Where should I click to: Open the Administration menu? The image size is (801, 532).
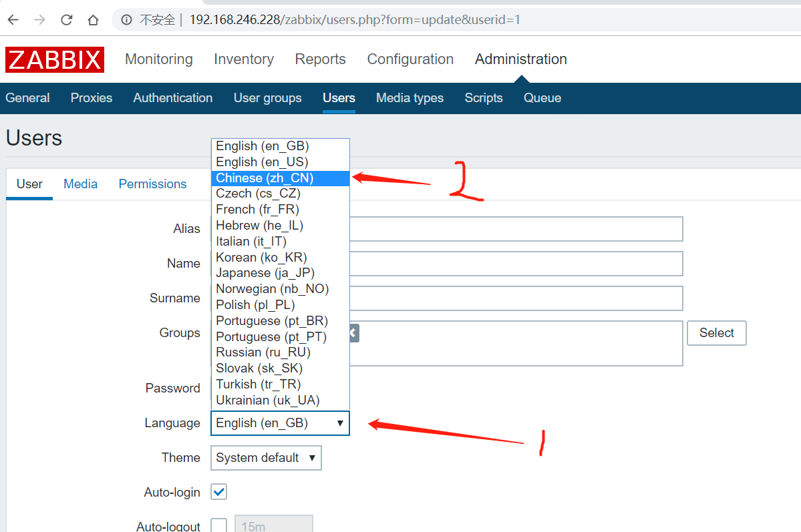520,59
